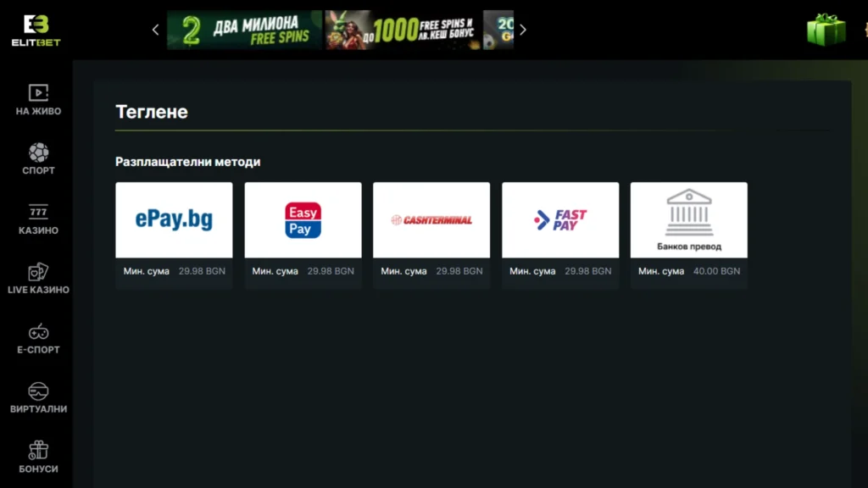Open the СПОРТ section with the soccer ball icon
Image resolution: width=868 pixels, height=488 pixels.
click(x=38, y=158)
